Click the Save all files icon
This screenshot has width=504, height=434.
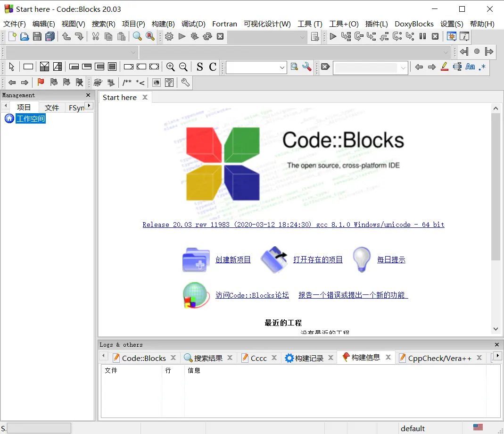coord(50,36)
